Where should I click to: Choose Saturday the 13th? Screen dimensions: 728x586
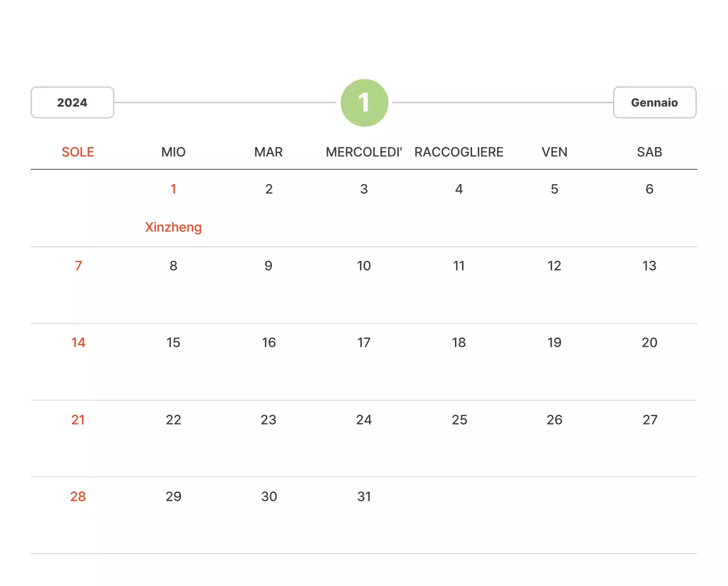point(649,265)
